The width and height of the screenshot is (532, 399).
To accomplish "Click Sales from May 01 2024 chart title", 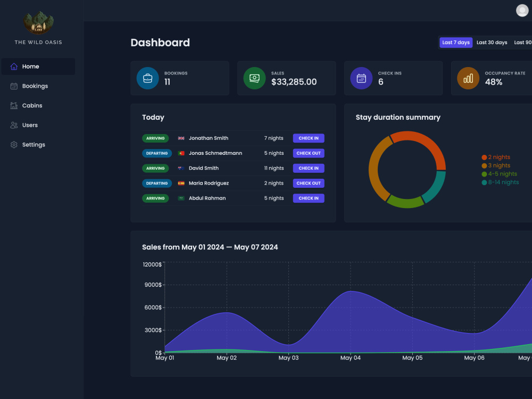I will point(210,247).
